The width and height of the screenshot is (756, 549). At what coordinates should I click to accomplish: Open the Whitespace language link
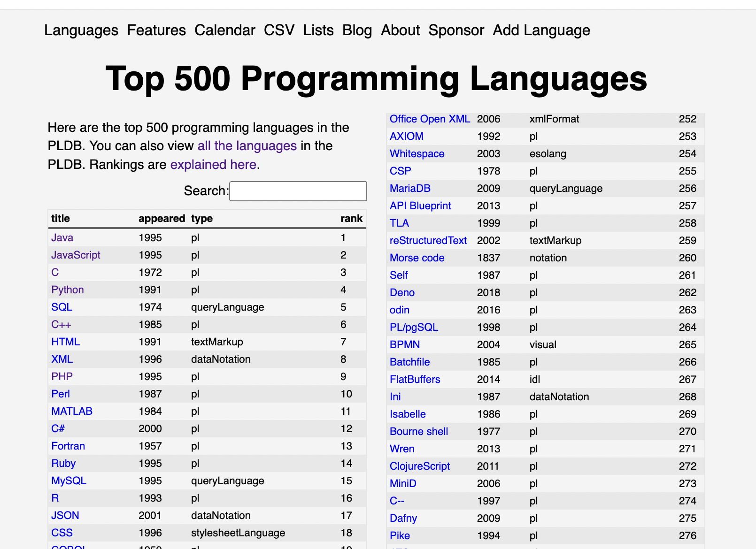point(417,154)
